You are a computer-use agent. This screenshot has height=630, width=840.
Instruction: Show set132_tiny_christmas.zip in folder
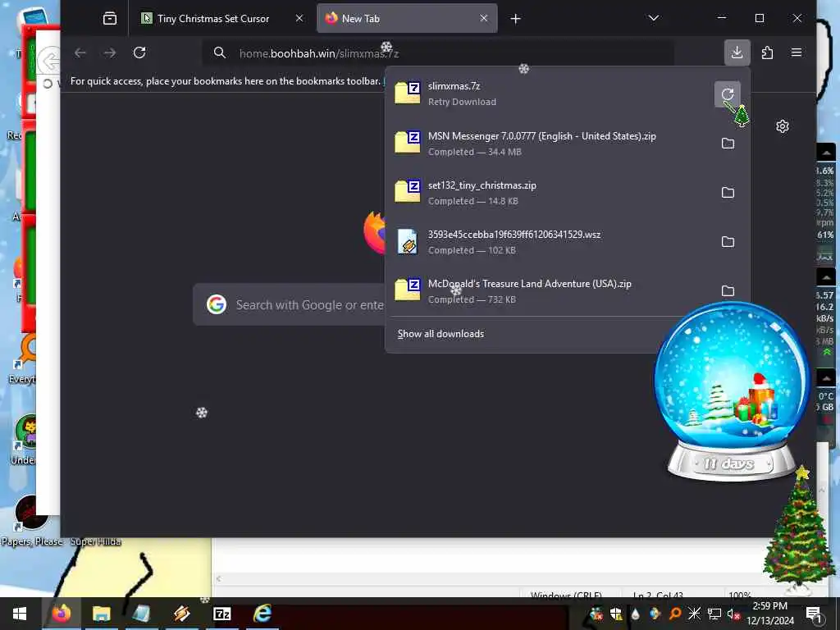click(728, 192)
